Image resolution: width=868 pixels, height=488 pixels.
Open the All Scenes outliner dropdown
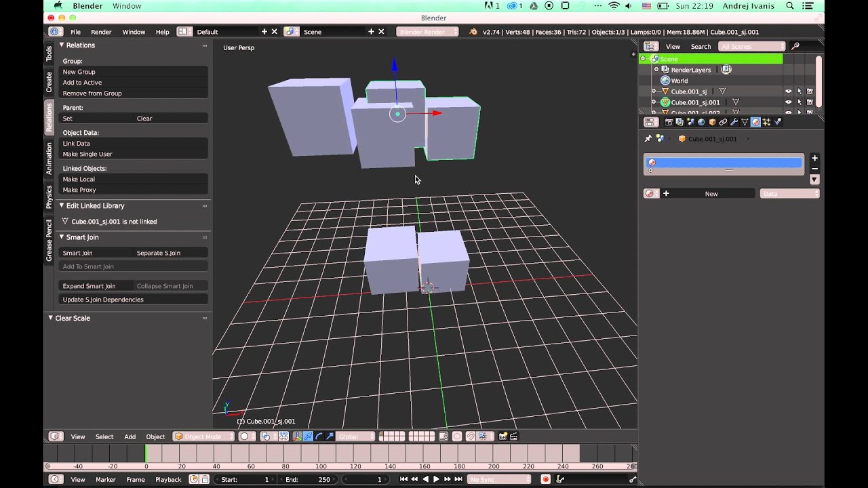point(752,46)
